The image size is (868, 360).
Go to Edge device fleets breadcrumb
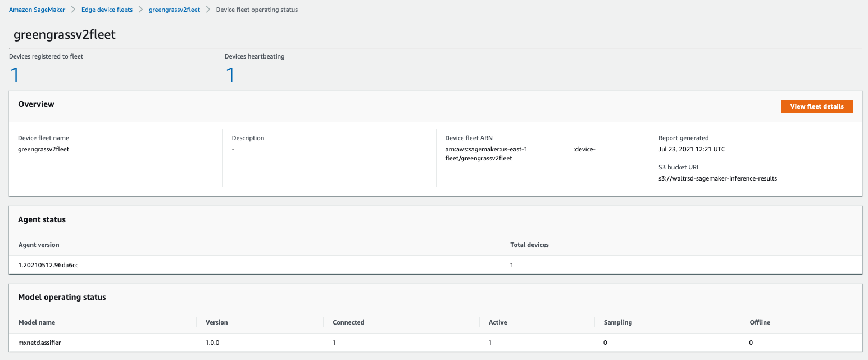pyautogui.click(x=107, y=10)
